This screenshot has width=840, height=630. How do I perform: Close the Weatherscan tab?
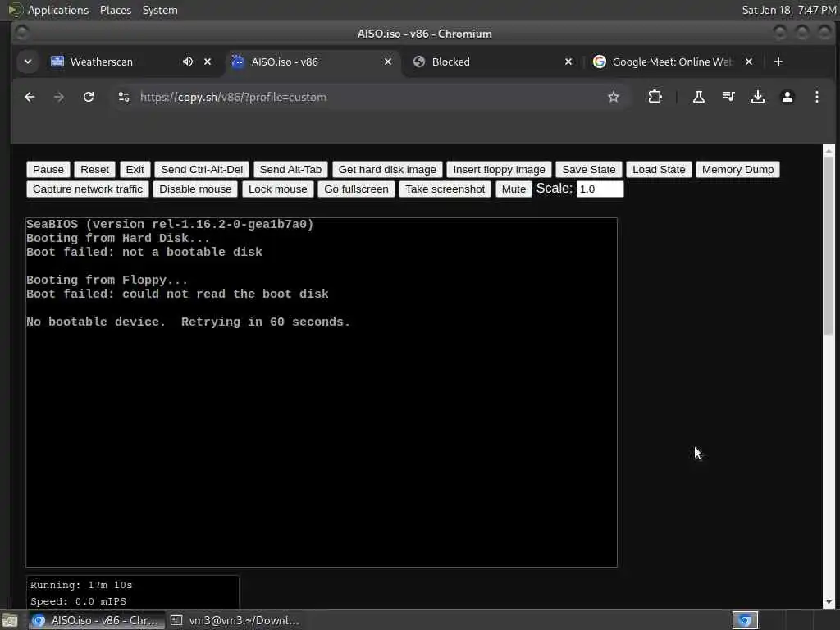pyautogui.click(x=208, y=62)
